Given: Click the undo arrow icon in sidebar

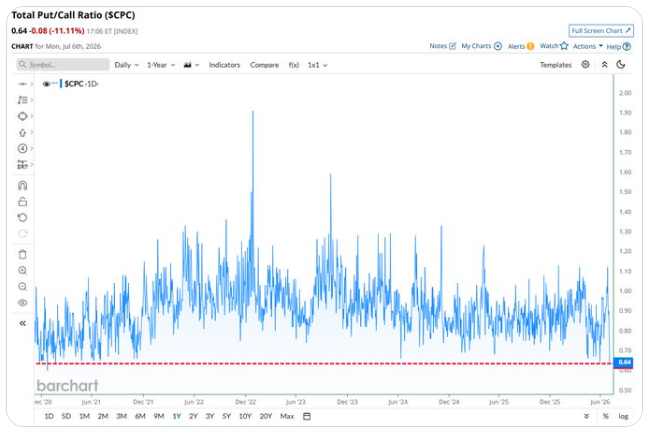Looking at the screenshot, I should pos(22,217).
